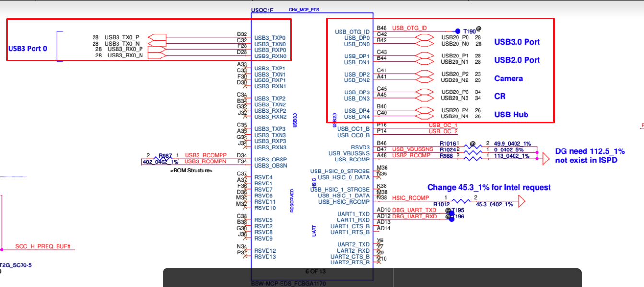Select the USB3_TX0_N net label
Viewport: 644px width, 287px height.
pyautogui.click(x=122, y=43)
